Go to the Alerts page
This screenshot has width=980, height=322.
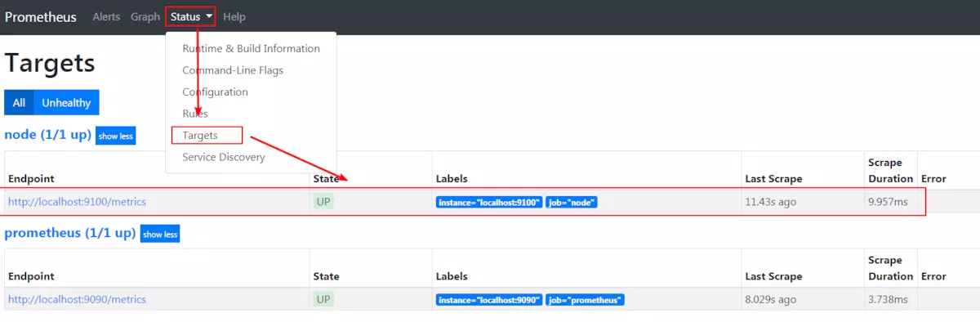click(106, 16)
